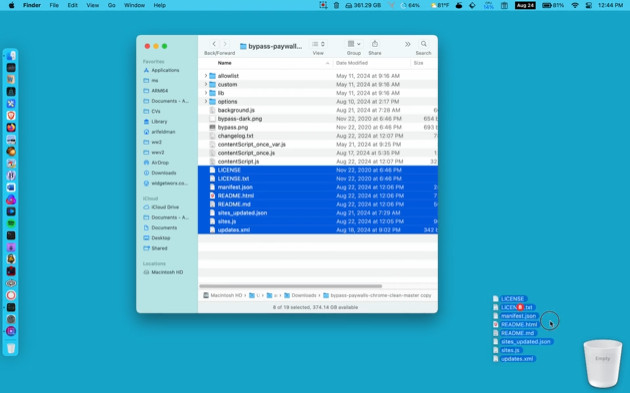Image resolution: width=630 pixels, height=393 pixels.
Task: Select updates.xml in the Finder list
Action: point(317,230)
